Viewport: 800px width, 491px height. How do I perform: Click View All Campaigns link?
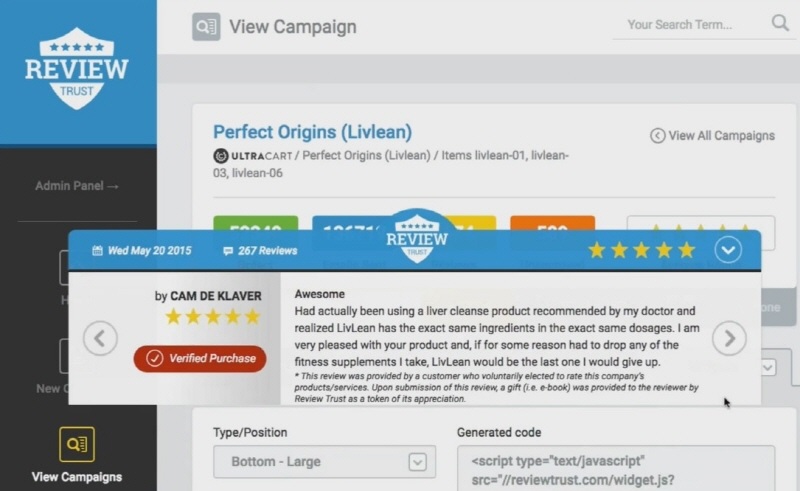[x=712, y=136]
